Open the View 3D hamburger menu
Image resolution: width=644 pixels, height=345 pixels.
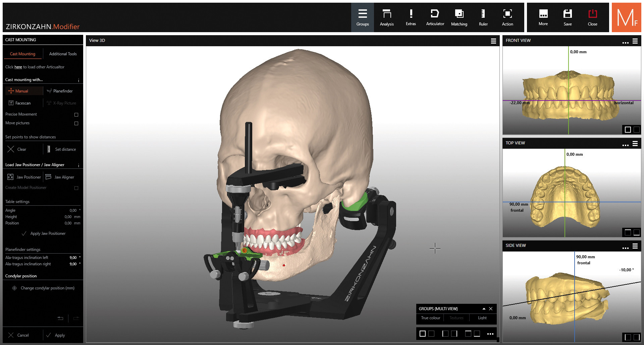(493, 41)
